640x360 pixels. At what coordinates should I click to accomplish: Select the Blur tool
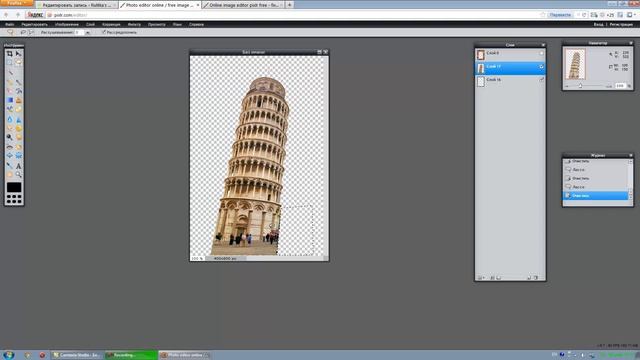coord(9,120)
